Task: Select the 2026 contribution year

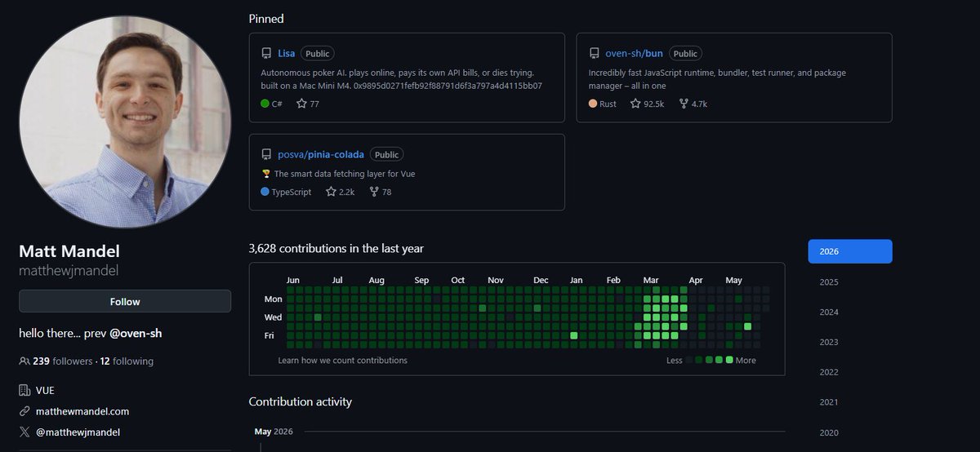Action: pos(850,251)
